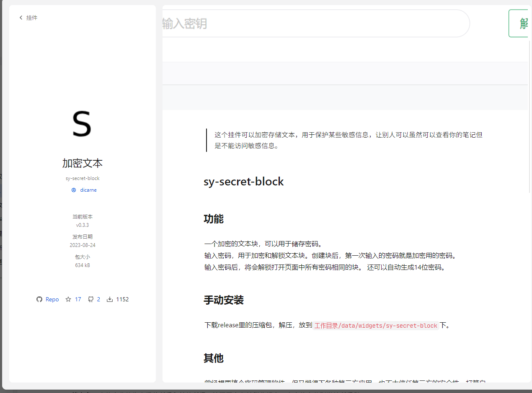The height and width of the screenshot is (393, 532).
Task: Click the author avatar icon near dicarne
Action: pyautogui.click(x=74, y=190)
